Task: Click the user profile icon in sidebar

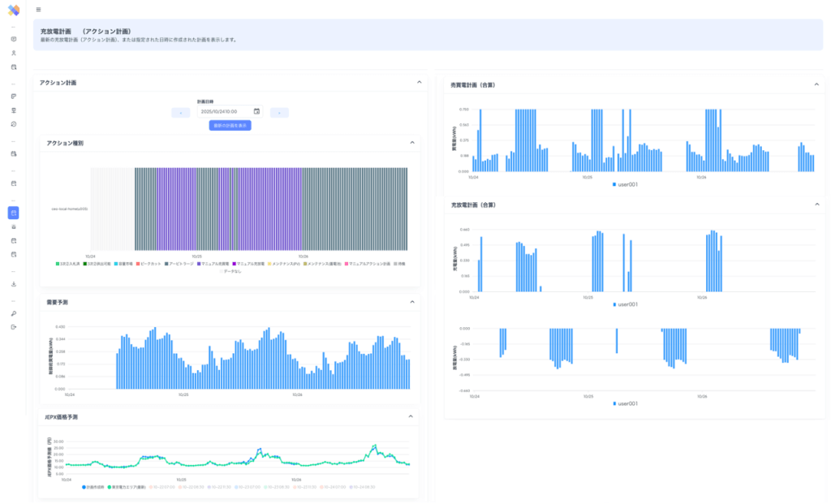Action: (14, 53)
